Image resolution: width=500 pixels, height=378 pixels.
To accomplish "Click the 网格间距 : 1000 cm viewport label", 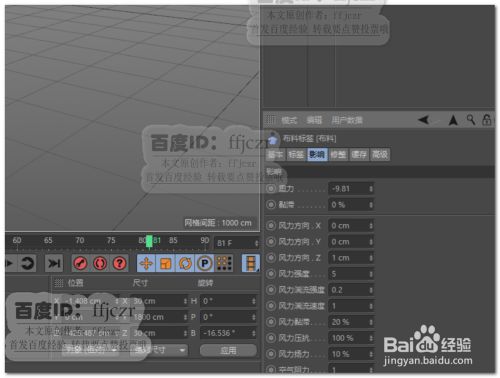I will 218,223.
